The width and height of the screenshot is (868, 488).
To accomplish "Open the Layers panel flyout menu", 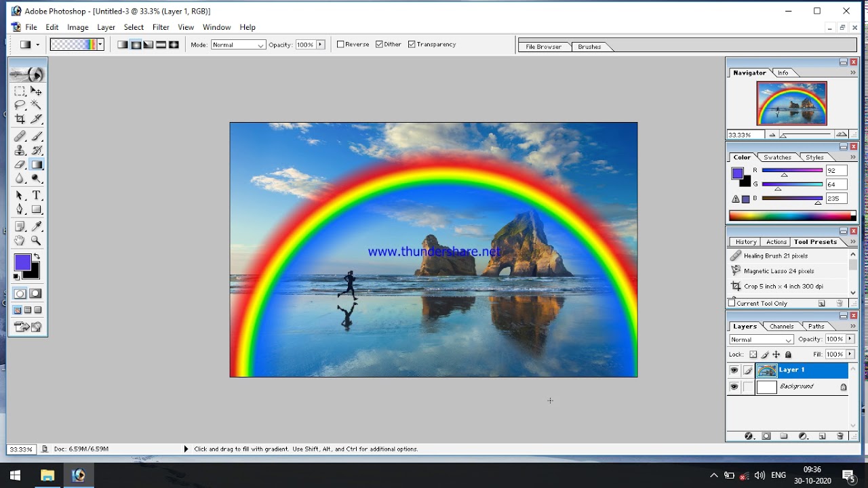I will click(853, 326).
